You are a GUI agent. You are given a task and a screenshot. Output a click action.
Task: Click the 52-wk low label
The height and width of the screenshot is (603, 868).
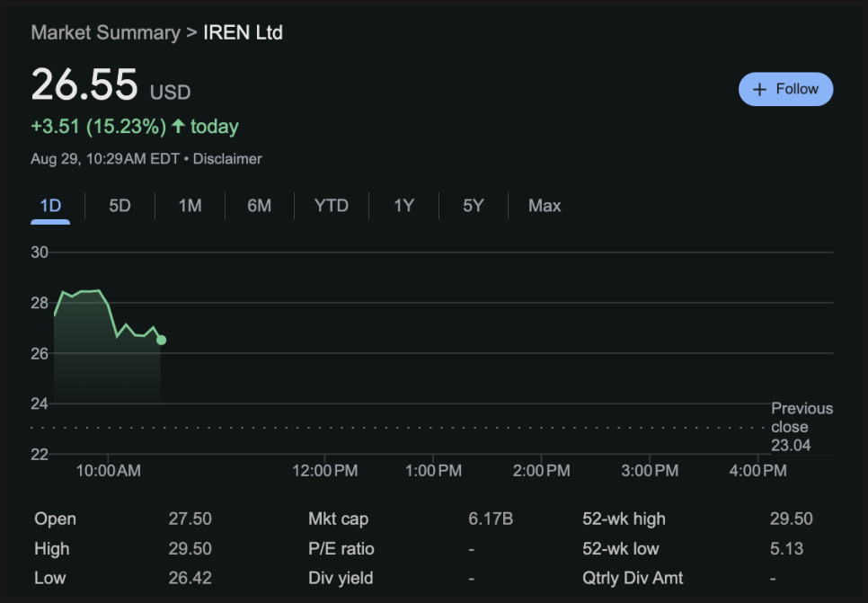(621, 549)
